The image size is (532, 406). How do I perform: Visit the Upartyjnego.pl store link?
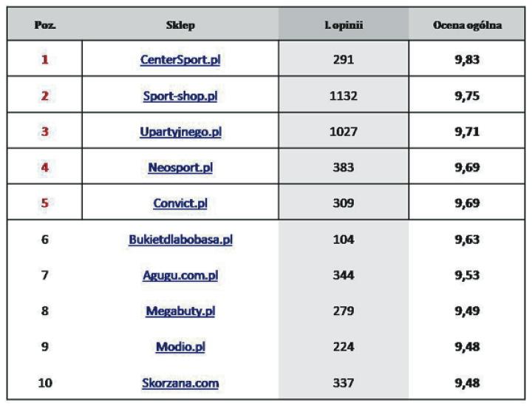point(180,132)
